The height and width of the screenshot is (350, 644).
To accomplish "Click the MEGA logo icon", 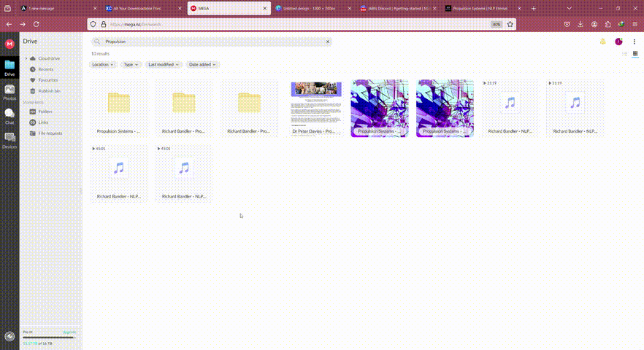I will pyautogui.click(x=9, y=44).
